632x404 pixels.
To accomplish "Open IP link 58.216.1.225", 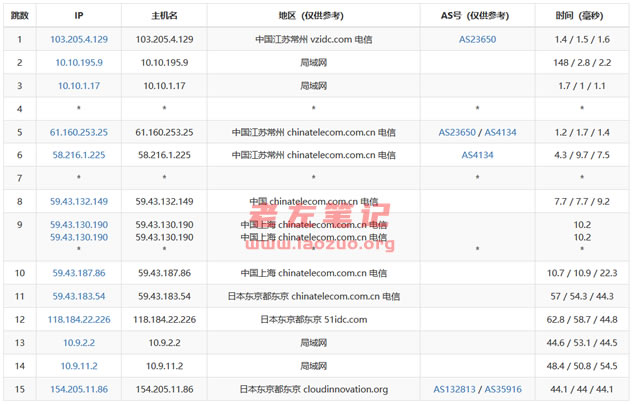I will [79, 155].
